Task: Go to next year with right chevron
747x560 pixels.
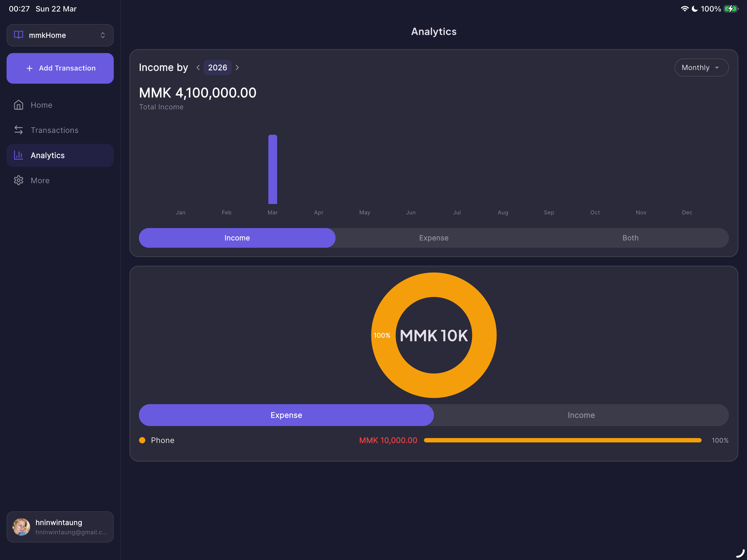Action: click(237, 68)
